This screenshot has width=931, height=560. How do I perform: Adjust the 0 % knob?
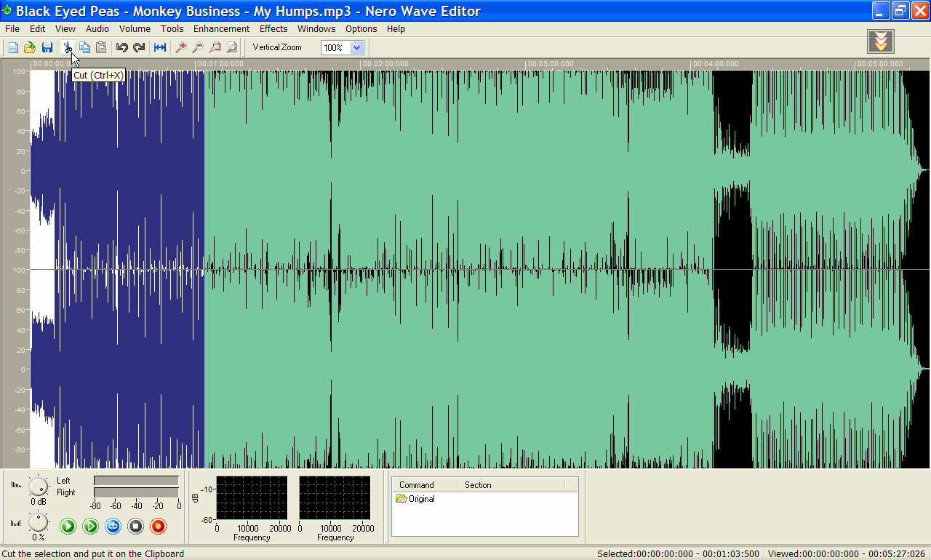pos(38,522)
